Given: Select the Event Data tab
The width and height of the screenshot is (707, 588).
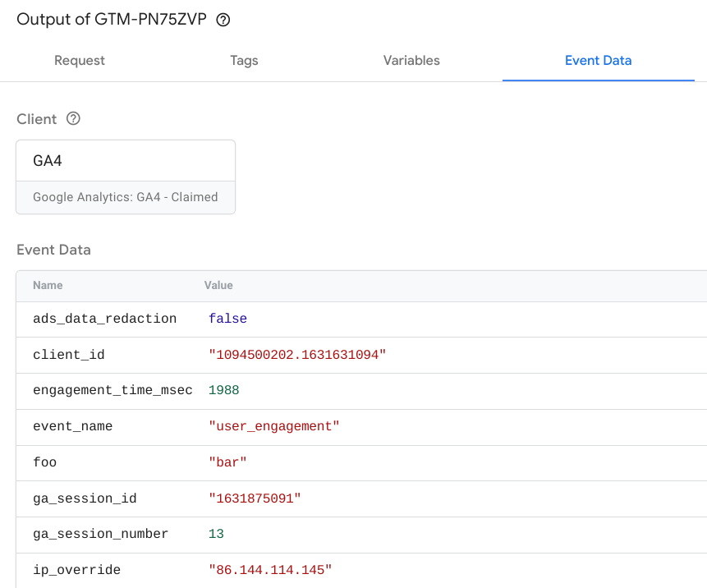Looking at the screenshot, I should 598,60.
